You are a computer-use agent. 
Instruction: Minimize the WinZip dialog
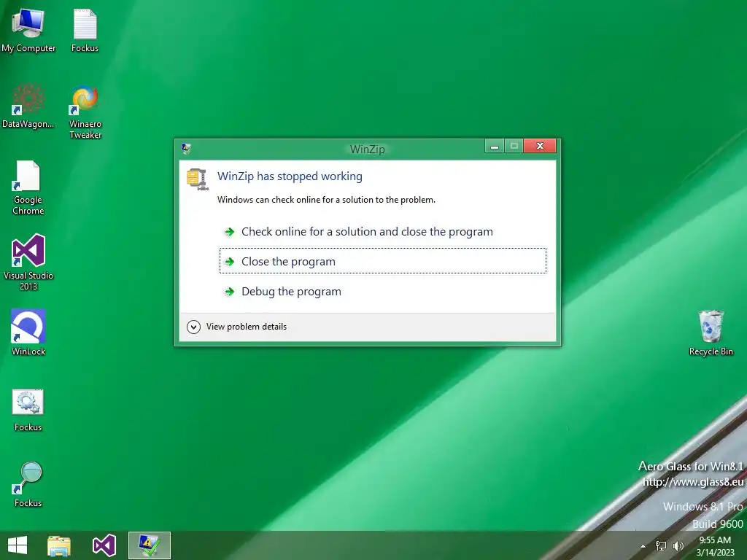click(x=495, y=146)
